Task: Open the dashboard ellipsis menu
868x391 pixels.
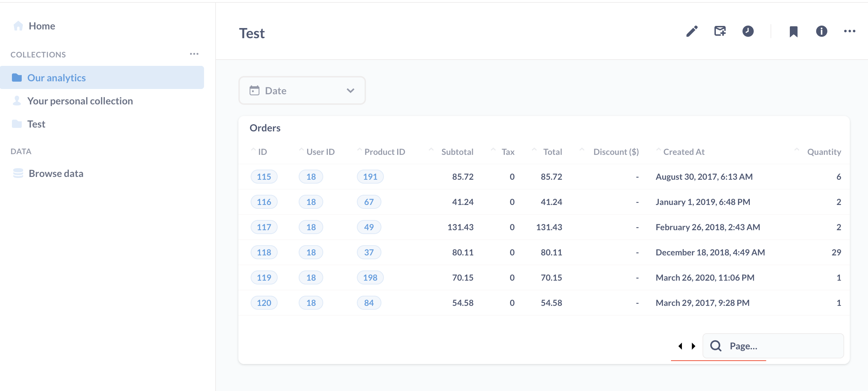Action: pyautogui.click(x=850, y=32)
